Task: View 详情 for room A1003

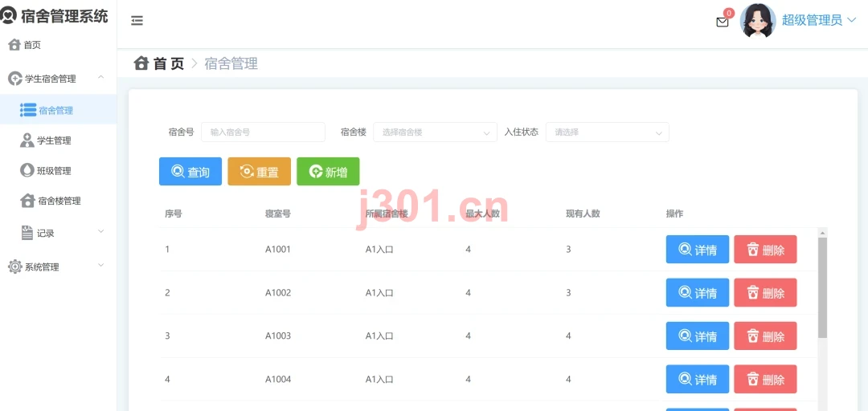Action: coord(698,336)
